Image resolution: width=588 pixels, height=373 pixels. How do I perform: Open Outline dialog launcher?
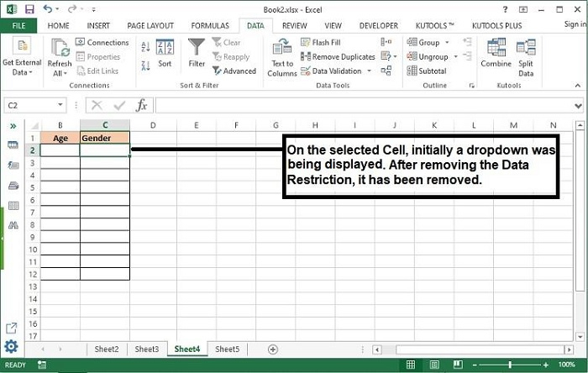point(471,86)
